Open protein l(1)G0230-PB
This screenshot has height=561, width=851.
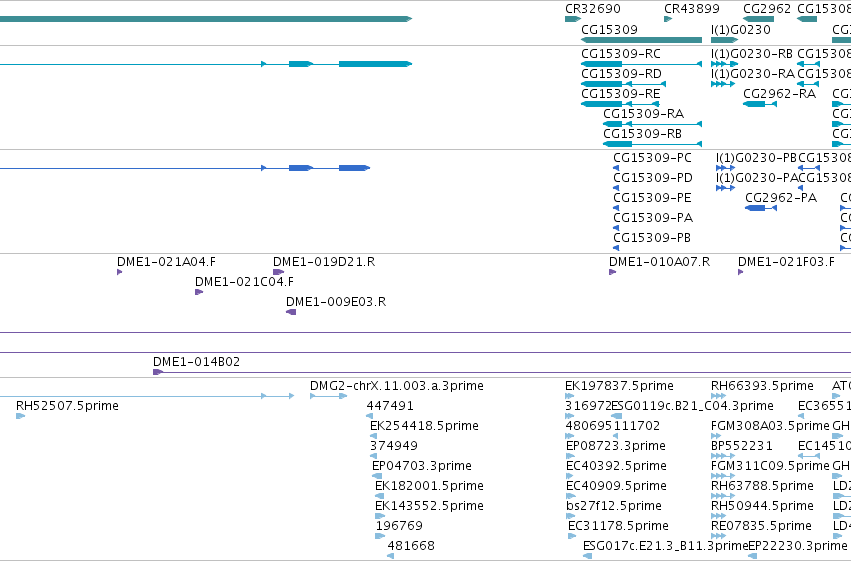[756, 158]
